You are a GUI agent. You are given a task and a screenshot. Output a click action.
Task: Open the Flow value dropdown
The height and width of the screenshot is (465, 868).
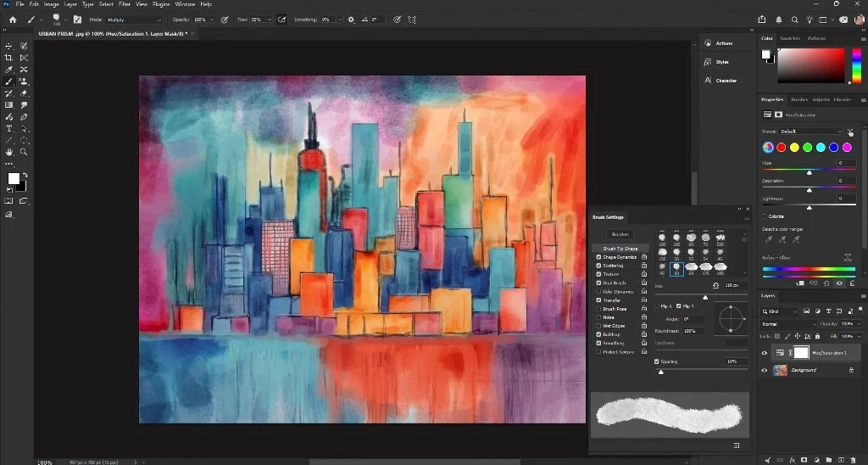(x=269, y=20)
